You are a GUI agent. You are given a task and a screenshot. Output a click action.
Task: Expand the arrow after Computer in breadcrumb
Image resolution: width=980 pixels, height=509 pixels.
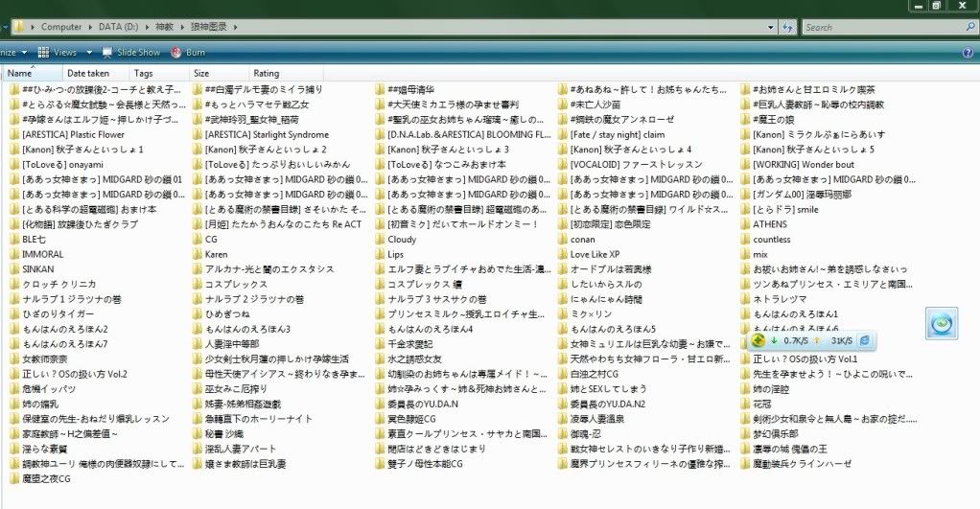coord(90,27)
